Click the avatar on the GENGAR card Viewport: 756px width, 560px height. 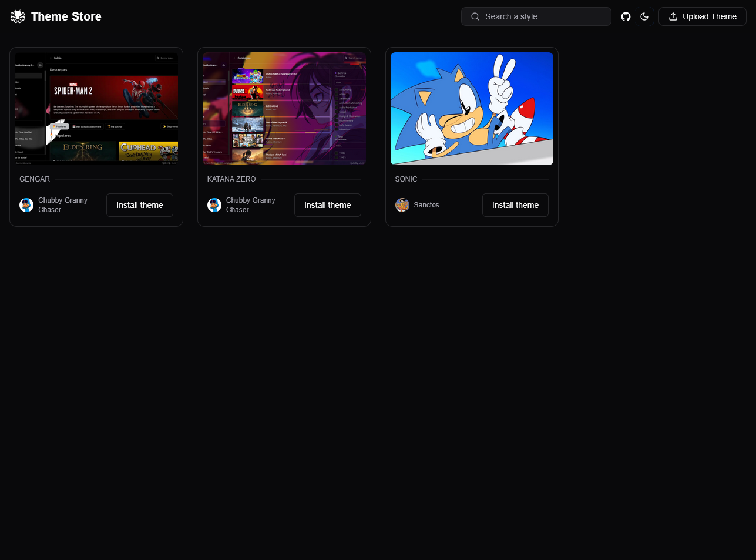coord(26,204)
